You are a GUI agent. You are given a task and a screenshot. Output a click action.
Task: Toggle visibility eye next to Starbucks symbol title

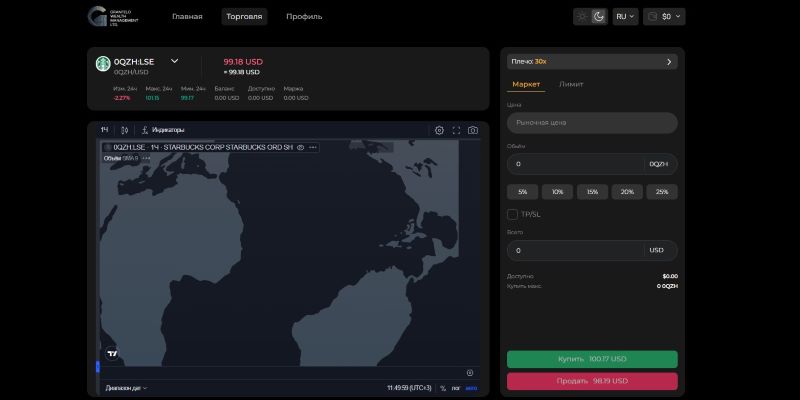coord(301,147)
